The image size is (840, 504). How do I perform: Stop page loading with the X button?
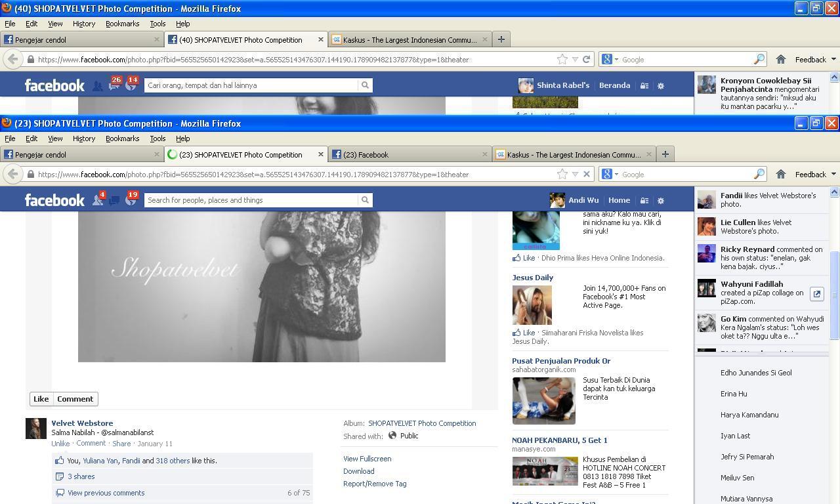[x=587, y=175]
